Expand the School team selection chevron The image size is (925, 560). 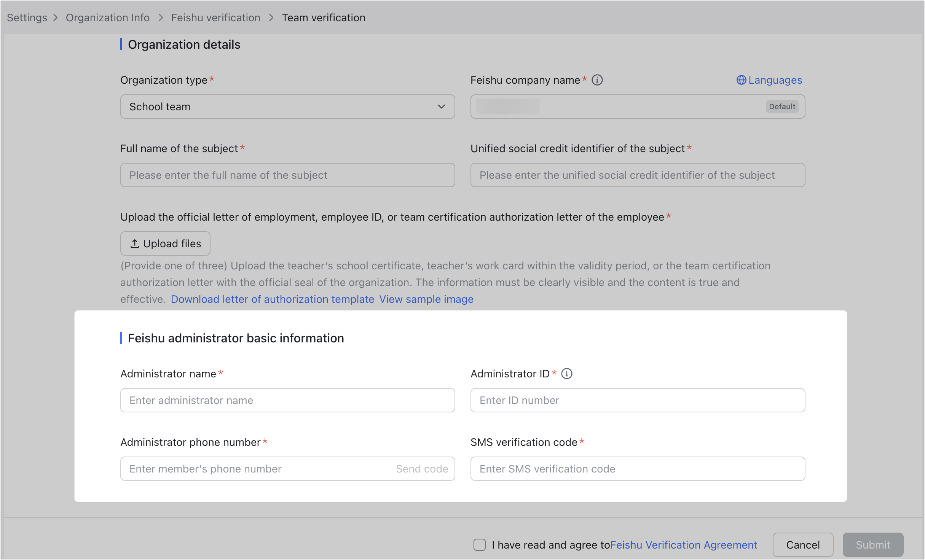(442, 107)
